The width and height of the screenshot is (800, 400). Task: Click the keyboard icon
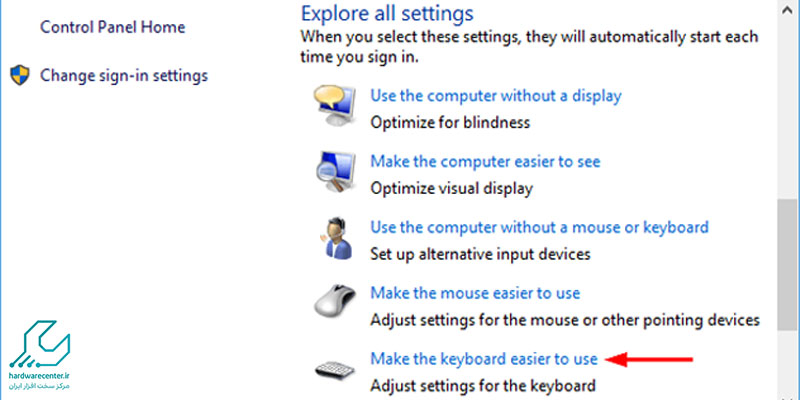[335, 369]
